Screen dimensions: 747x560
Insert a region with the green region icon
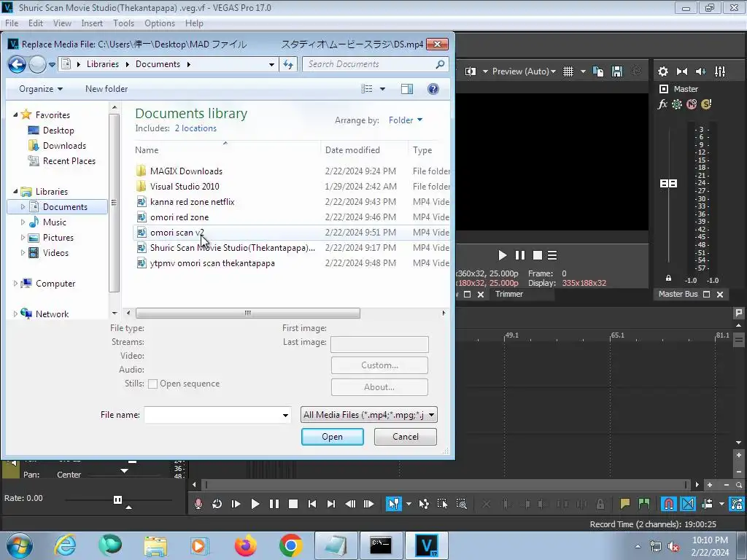643,504
